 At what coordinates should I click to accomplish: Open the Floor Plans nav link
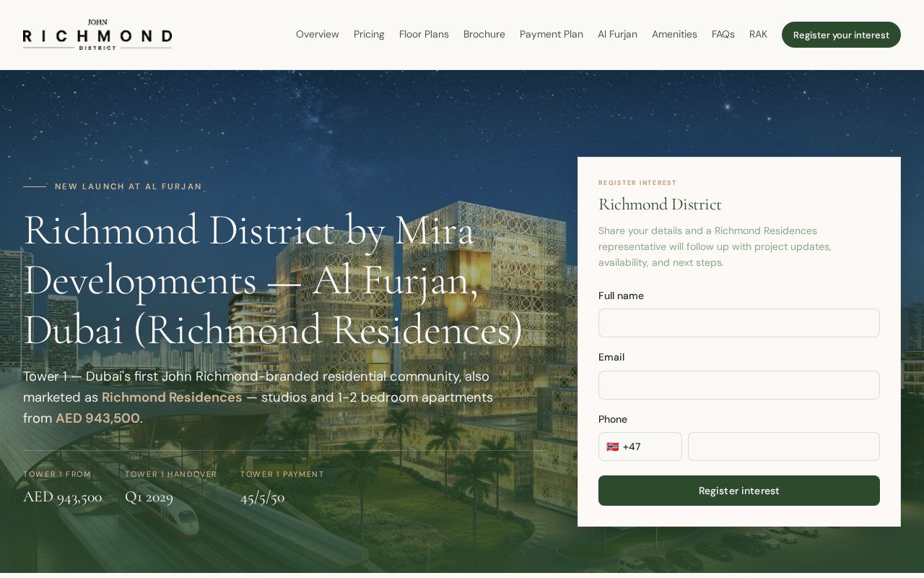pyautogui.click(x=424, y=34)
